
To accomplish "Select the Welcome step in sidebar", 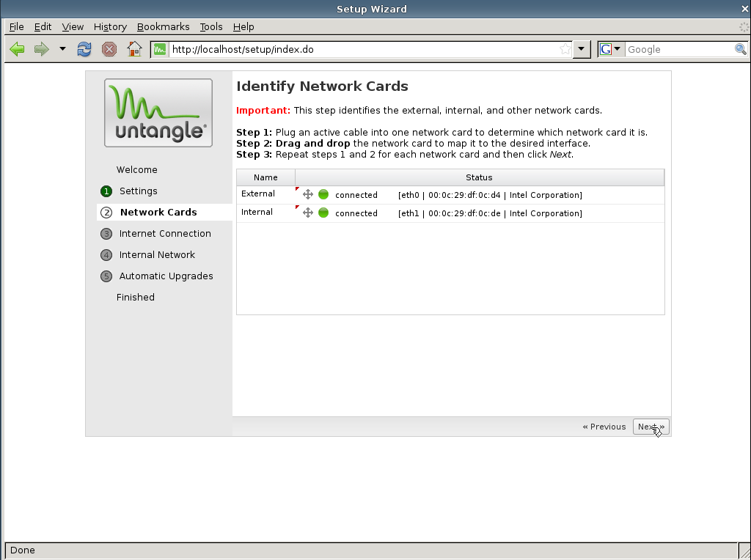I will pyautogui.click(x=136, y=170).
